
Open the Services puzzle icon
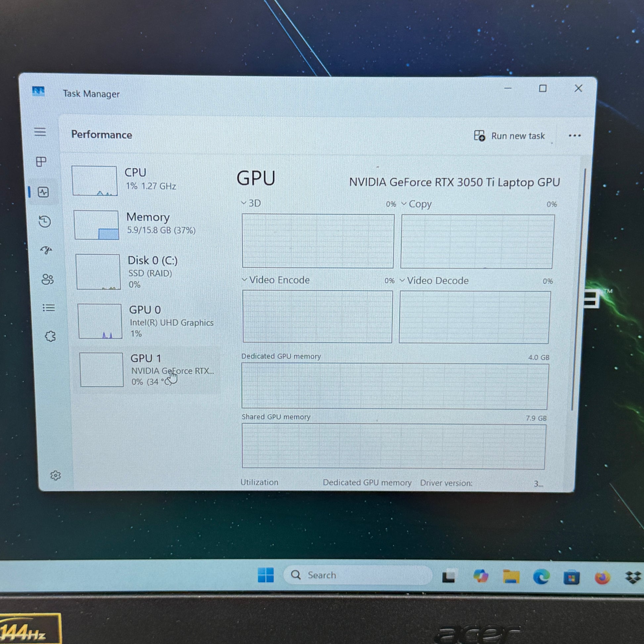(x=50, y=336)
